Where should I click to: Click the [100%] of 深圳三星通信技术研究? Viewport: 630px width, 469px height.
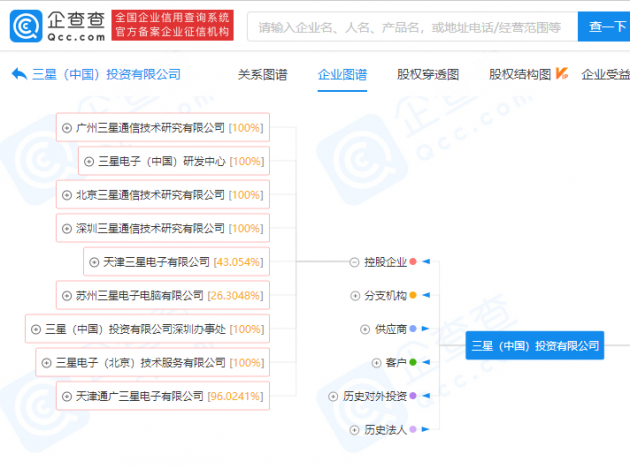[x=246, y=229]
